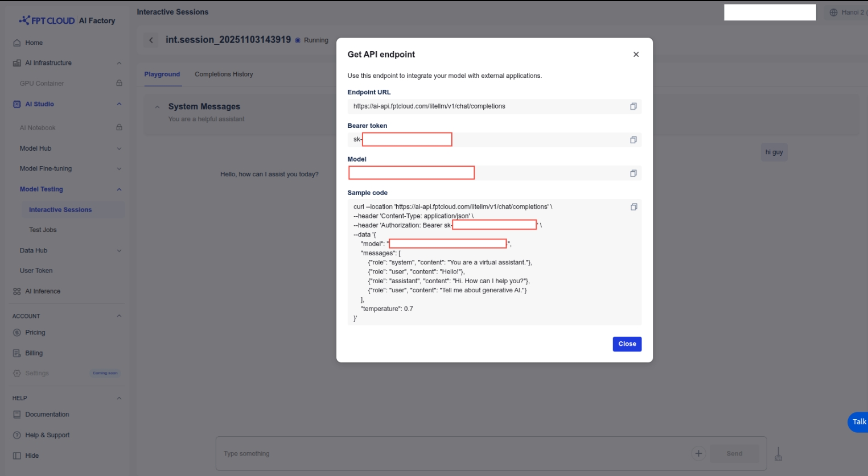Copy the Bearer token
The height and width of the screenshot is (476, 868).
pyautogui.click(x=633, y=140)
